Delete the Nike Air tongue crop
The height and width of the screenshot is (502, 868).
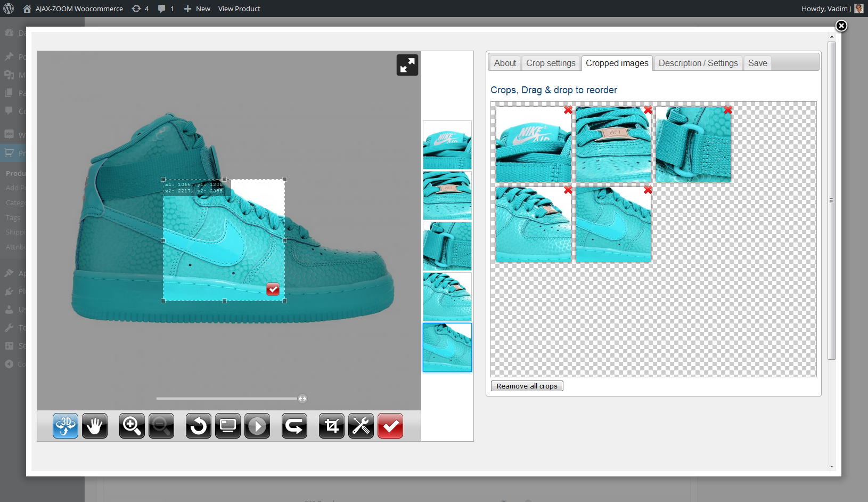pos(568,110)
